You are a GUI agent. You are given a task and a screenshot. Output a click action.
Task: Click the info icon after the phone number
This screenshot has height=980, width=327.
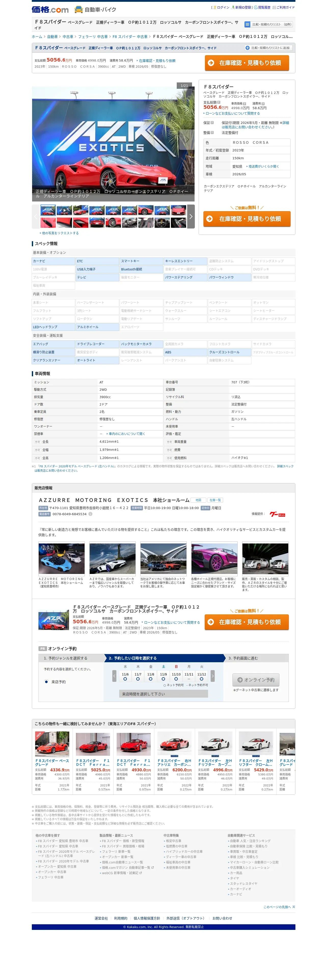[90, 514]
